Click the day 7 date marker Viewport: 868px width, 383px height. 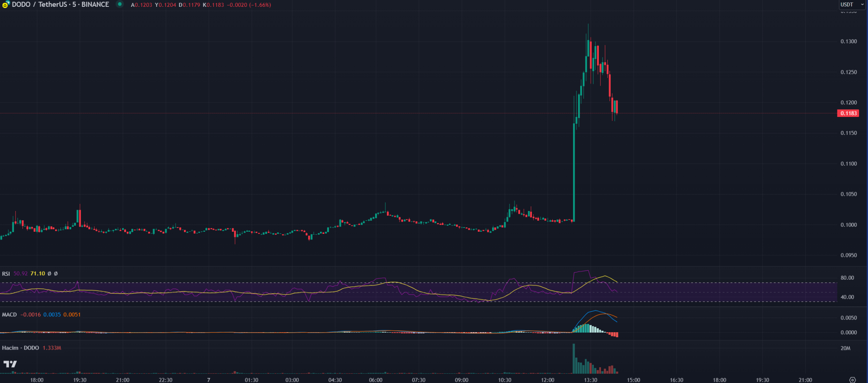(x=209, y=380)
